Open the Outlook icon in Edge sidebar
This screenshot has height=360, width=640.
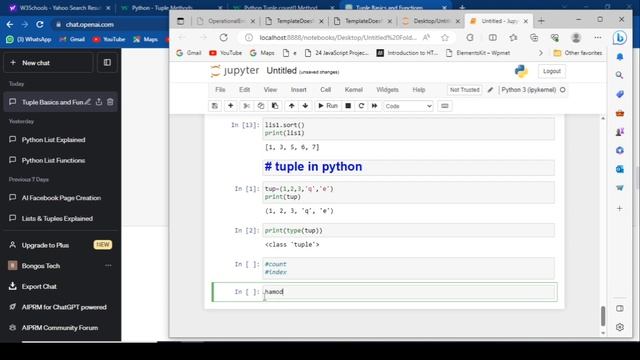tap(620, 169)
